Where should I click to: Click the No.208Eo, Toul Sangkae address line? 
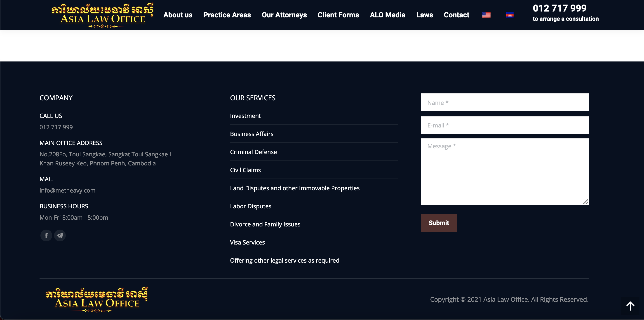pos(105,154)
